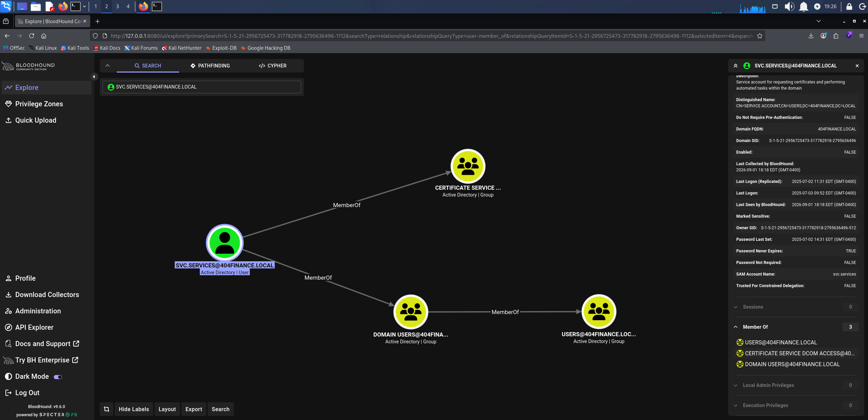Open the DOMAIN USERS@404FINANCE.LOCAL membership link
The height and width of the screenshot is (420, 868).
coord(792,364)
